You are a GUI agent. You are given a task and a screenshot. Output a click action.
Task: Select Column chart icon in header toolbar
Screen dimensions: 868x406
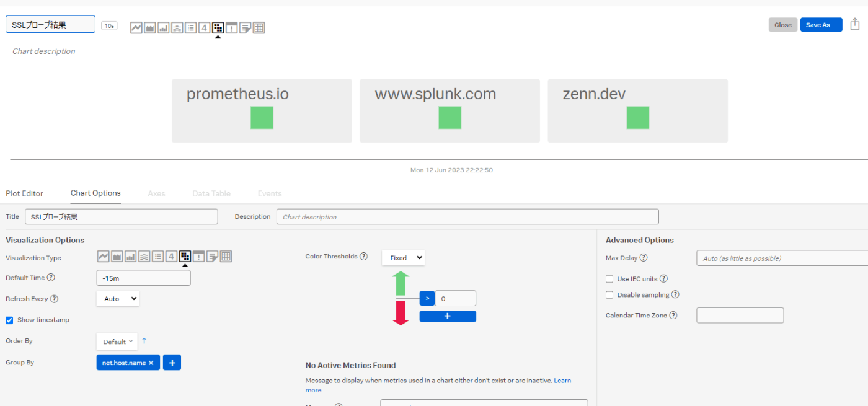[x=164, y=28]
